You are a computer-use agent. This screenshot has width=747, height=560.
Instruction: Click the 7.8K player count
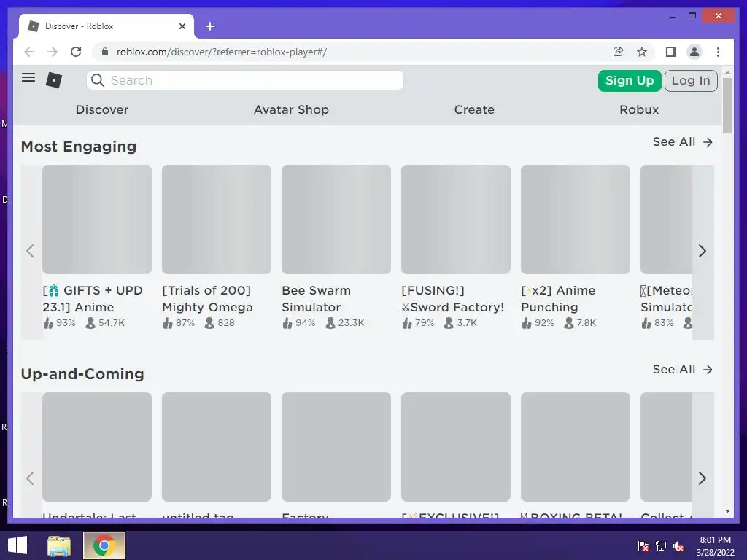point(580,323)
